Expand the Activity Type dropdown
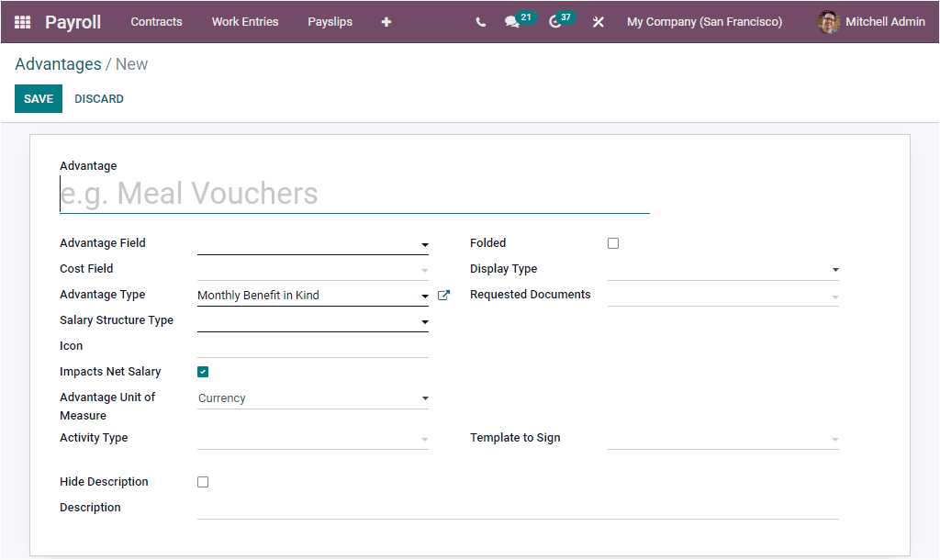Viewport: 940px width, 560px height. click(x=423, y=439)
